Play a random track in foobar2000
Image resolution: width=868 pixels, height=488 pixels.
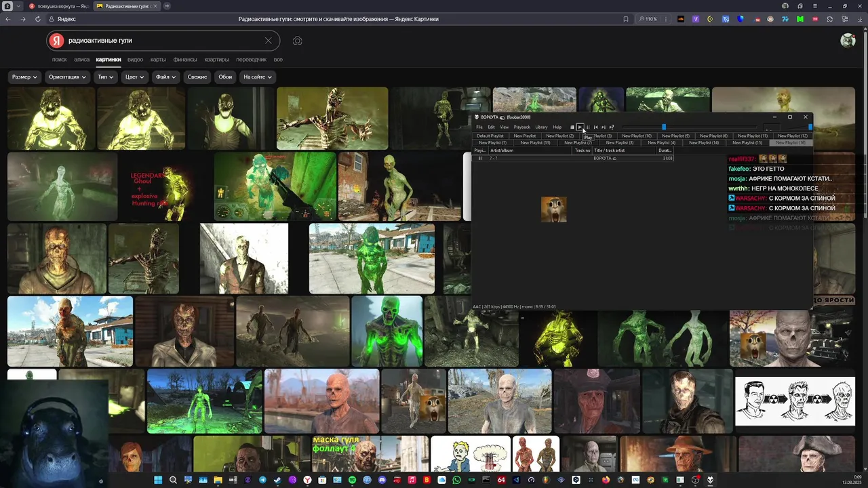611,127
